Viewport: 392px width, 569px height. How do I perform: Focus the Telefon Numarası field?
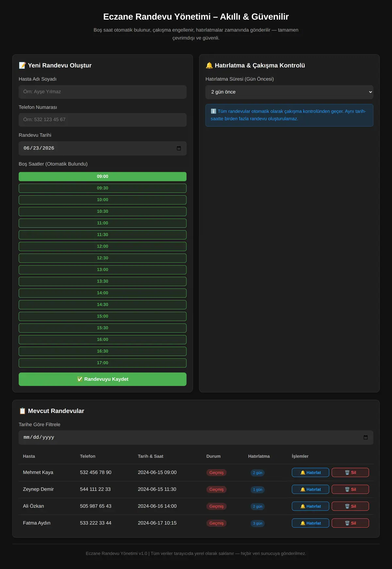pyautogui.click(x=103, y=120)
